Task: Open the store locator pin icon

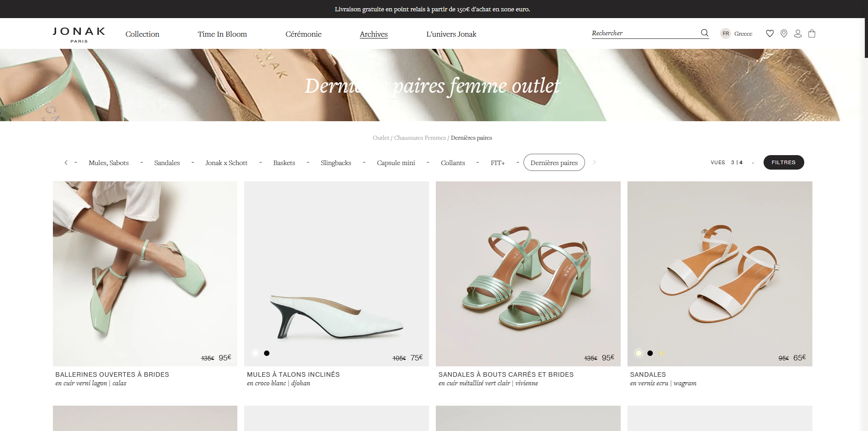Action: (x=784, y=33)
